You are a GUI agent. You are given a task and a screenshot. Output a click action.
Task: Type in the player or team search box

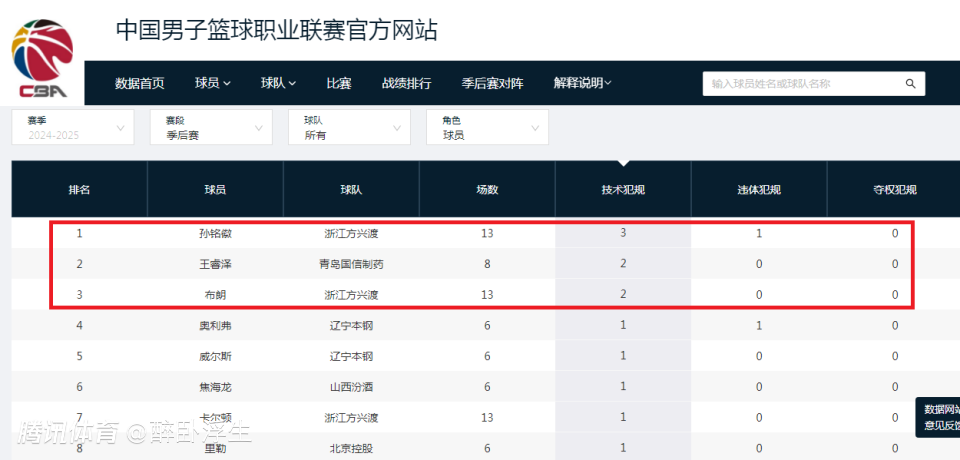[x=800, y=84]
